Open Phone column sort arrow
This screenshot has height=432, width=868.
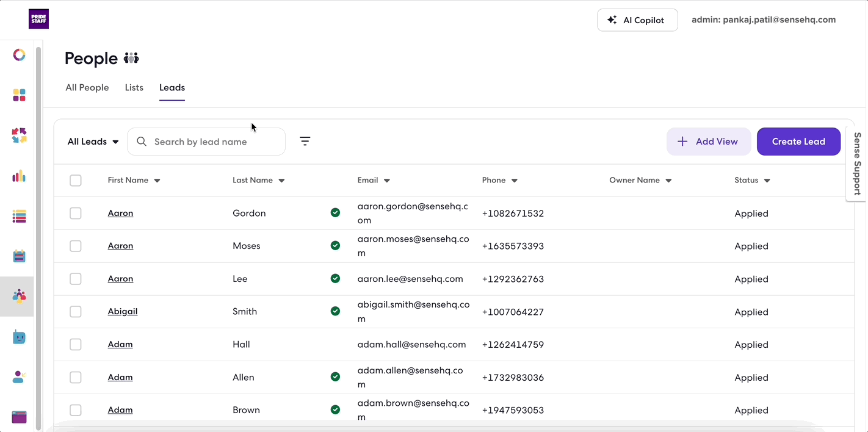click(515, 181)
